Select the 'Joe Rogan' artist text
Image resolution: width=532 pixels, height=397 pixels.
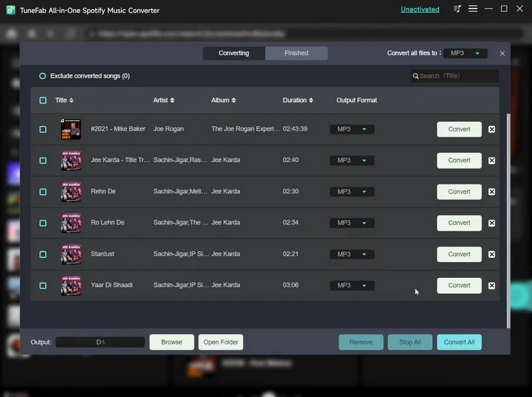(x=168, y=129)
